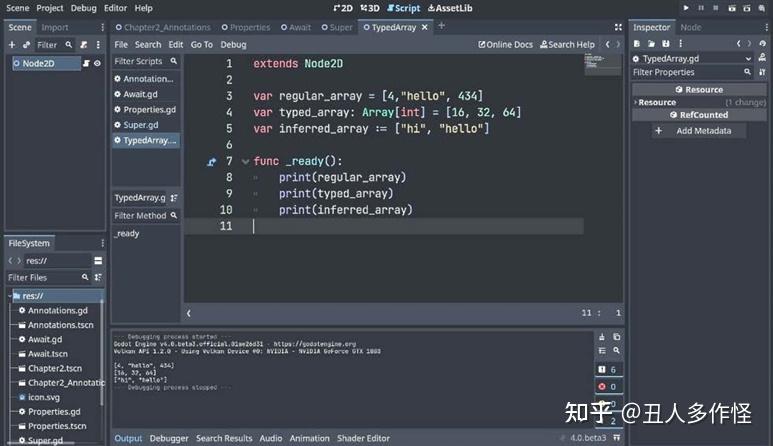Add a new node in Scene dock
The width and height of the screenshot is (773, 446).
pos(12,45)
